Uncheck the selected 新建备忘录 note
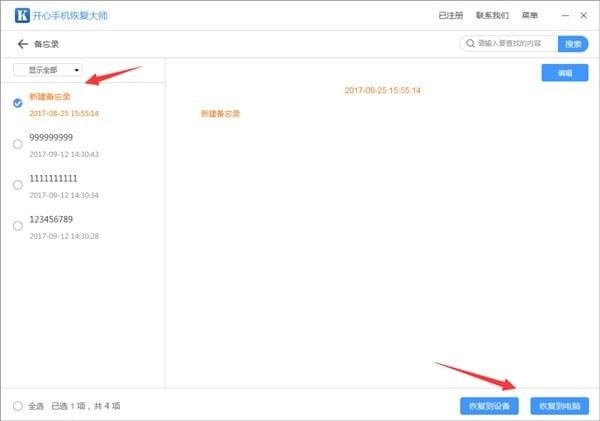The width and height of the screenshot is (600, 421). [18, 103]
